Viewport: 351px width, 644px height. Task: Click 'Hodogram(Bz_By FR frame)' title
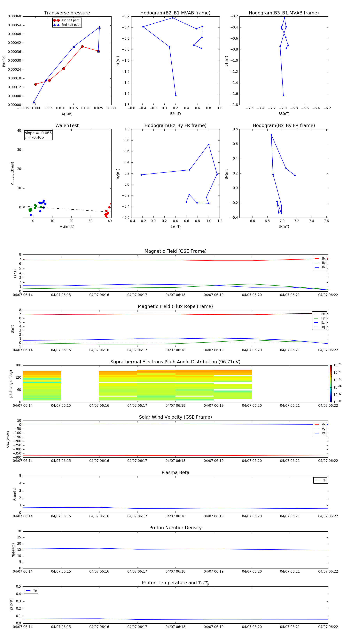pyautogui.click(x=175, y=125)
